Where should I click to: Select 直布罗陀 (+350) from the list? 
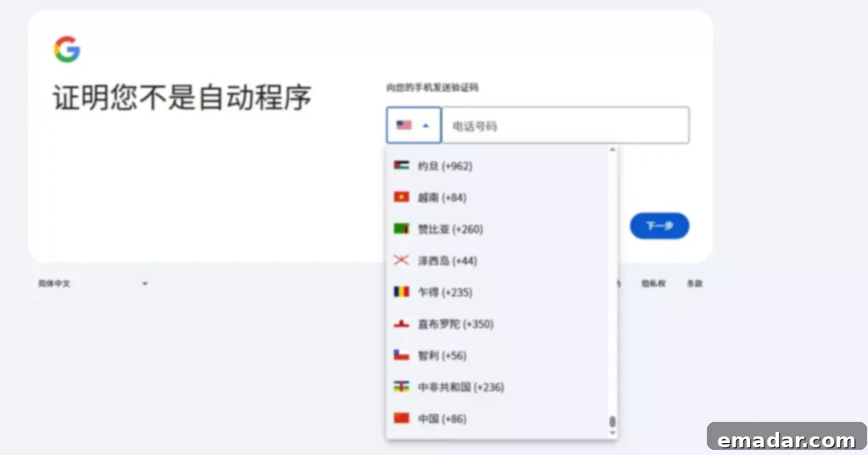coord(497,324)
